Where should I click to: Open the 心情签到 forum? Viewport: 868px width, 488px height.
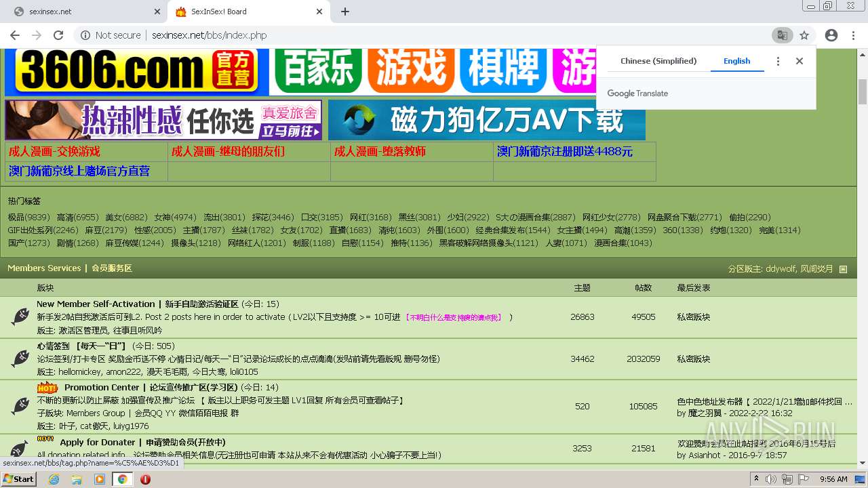click(x=82, y=346)
